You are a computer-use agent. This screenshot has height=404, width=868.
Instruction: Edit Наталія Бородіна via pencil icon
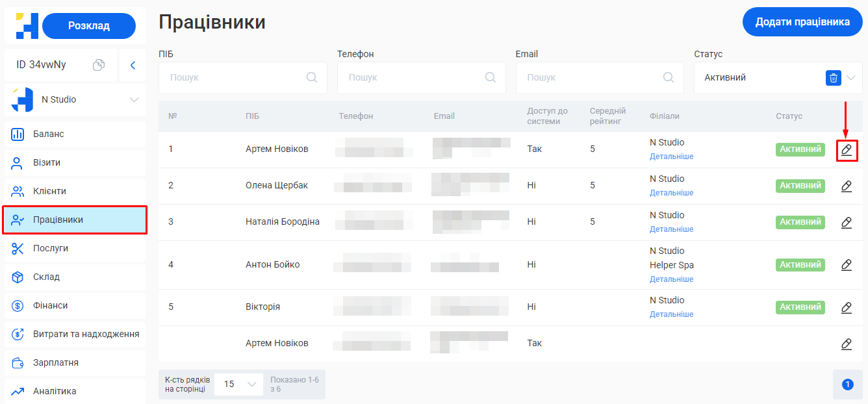click(846, 223)
